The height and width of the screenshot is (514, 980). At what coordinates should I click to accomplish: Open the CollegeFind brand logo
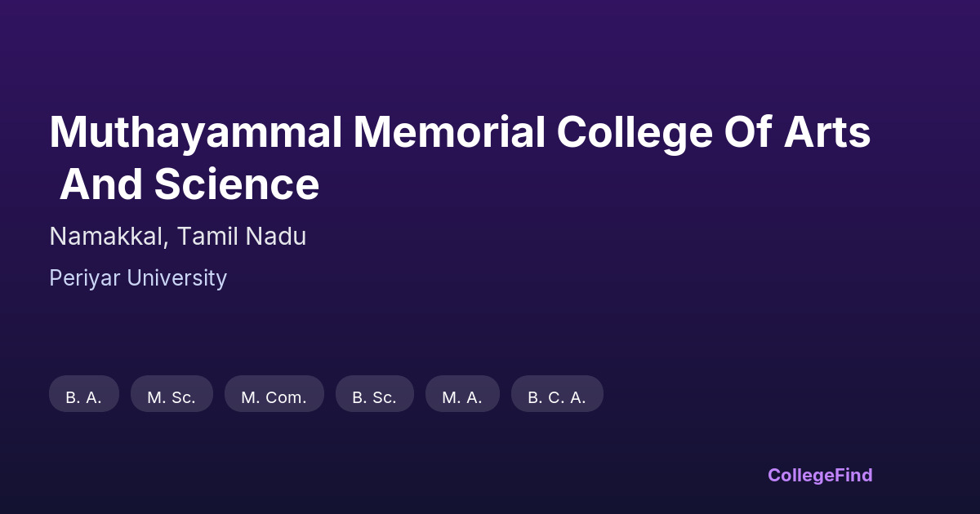pyautogui.click(x=820, y=475)
